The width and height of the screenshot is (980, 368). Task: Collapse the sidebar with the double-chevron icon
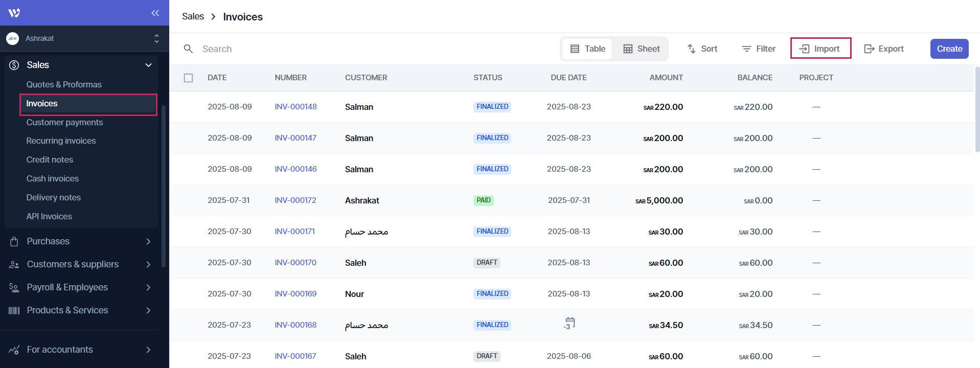click(x=155, y=13)
